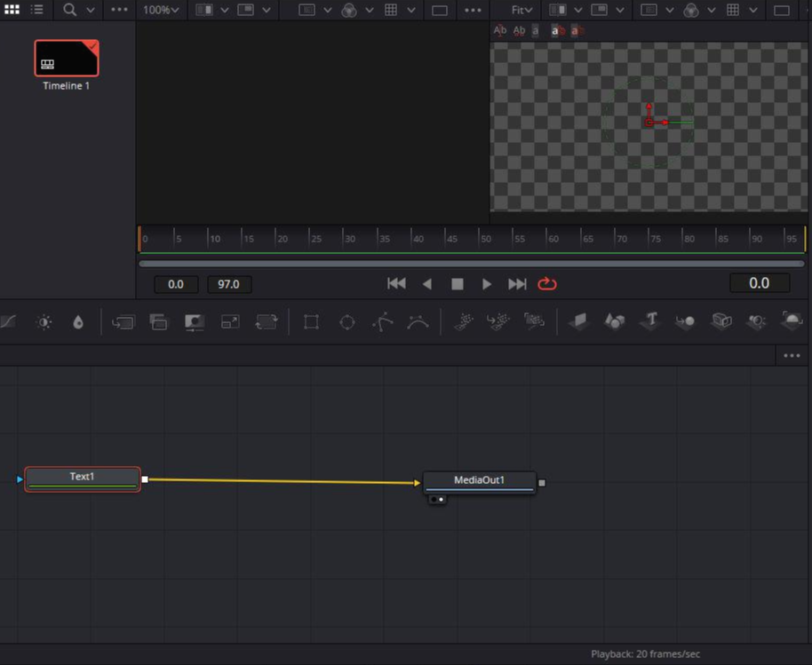812x665 pixels.
Task: Jump to last frame
Action: click(517, 283)
